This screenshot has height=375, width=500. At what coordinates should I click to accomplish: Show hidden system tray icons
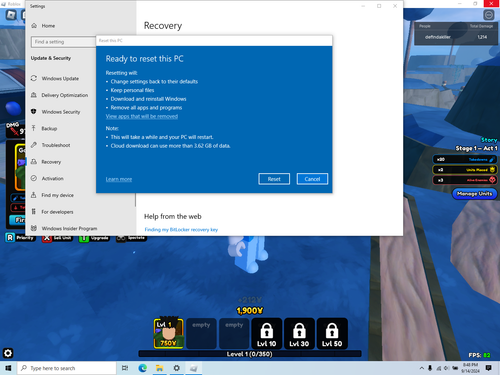pyautogui.click(x=422, y=368)
